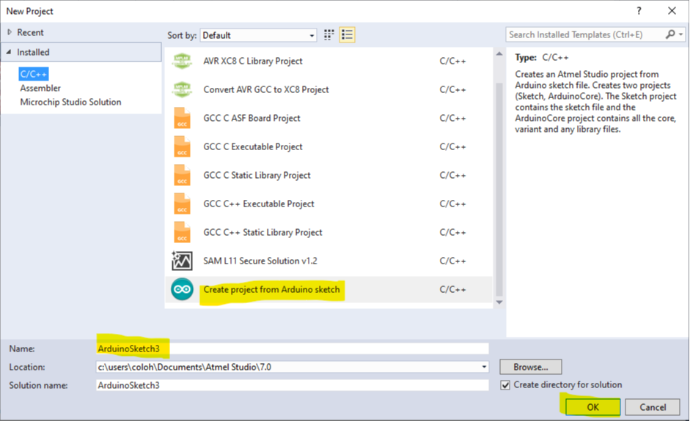The height and width of the screenshot is (421, 690).
Task: Open the Sort by dropdown
Action: 259,35
